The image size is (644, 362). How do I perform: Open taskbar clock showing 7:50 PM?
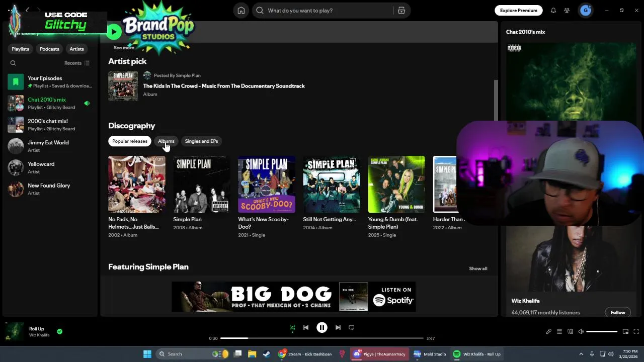(629, 354)
